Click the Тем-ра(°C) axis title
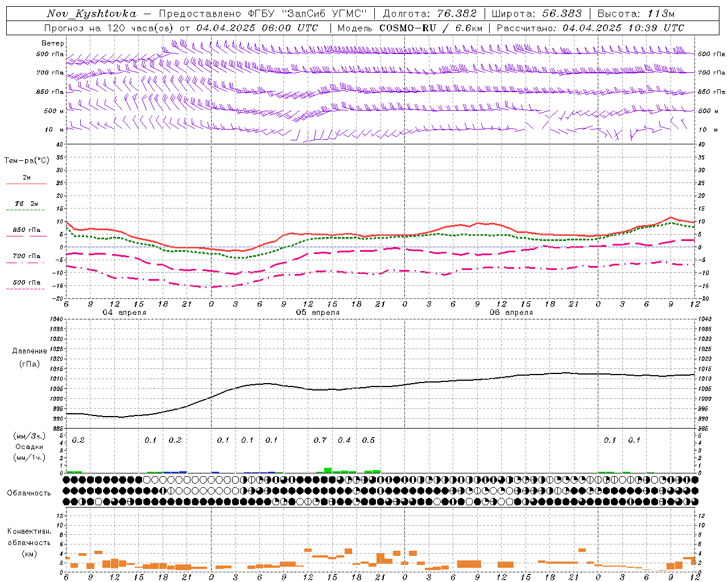This screenshot has height=582, width=728. [27, 161]
